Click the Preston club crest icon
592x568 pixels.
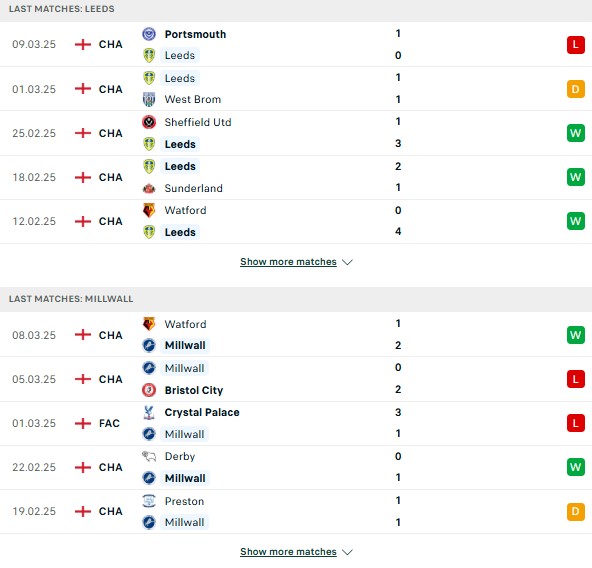tap(149, 501)
